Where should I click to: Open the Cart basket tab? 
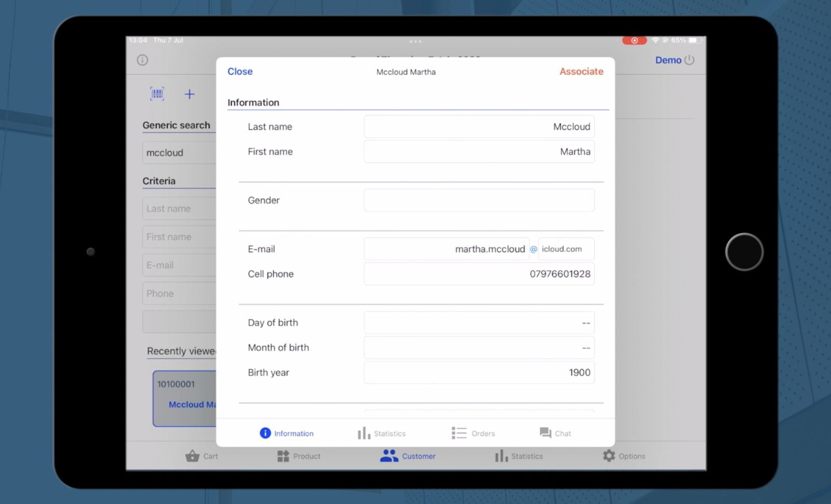pyautogui.click(x=202, y=456)
